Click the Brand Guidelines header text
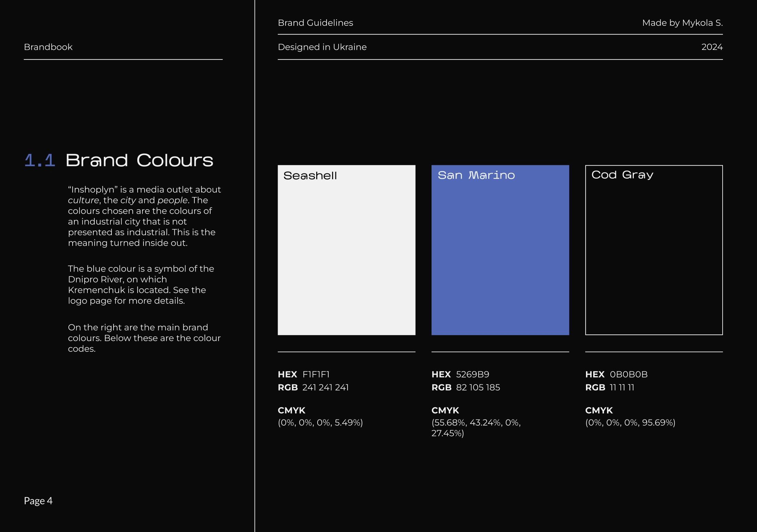The image size is (757, 532). 315,23
